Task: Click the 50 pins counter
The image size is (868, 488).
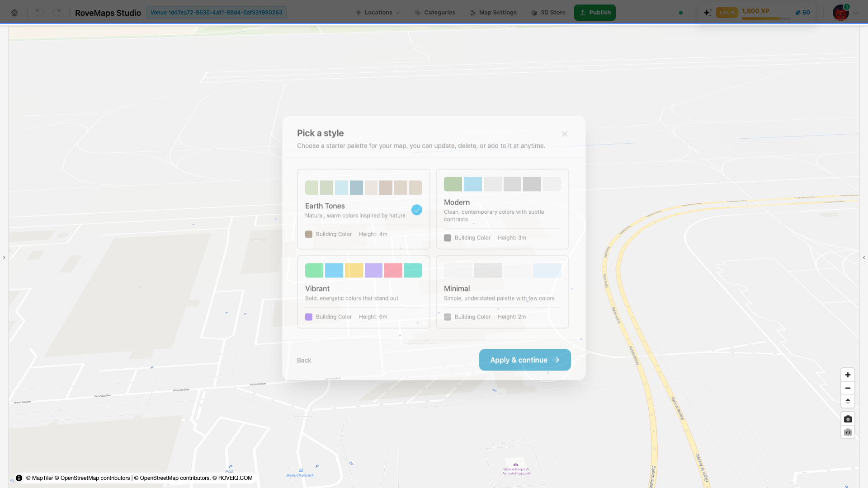Action: 802,13
